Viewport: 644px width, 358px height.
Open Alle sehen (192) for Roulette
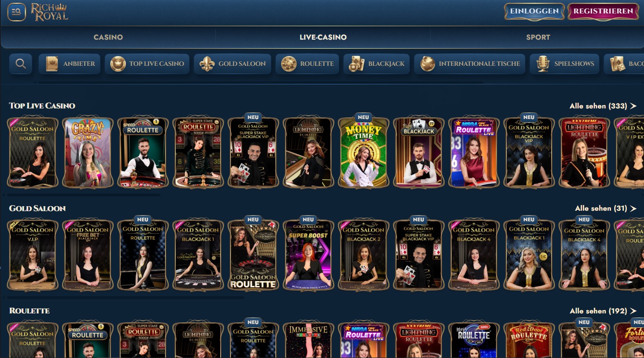603,311
